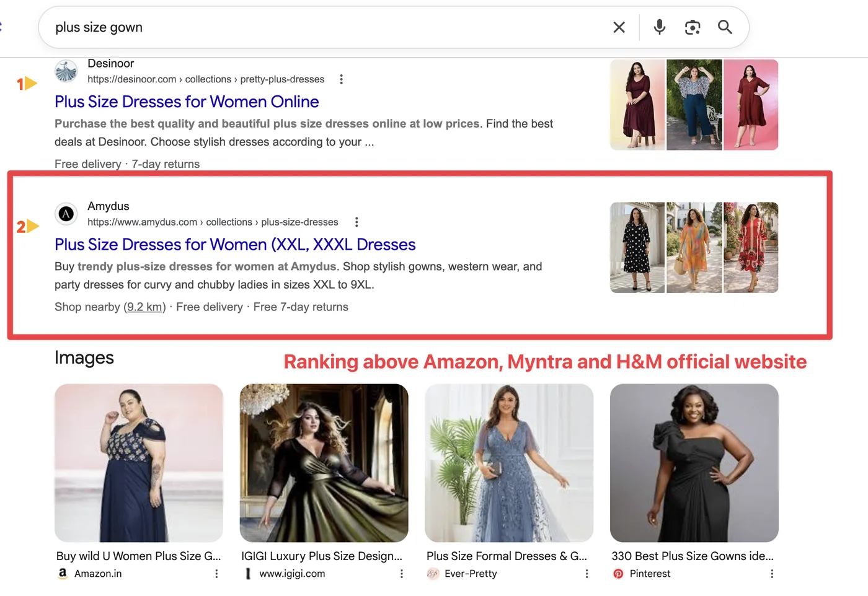868x596 pixels.
Task: Click the Amazon.in favicon icon
Action: point(63,574)
